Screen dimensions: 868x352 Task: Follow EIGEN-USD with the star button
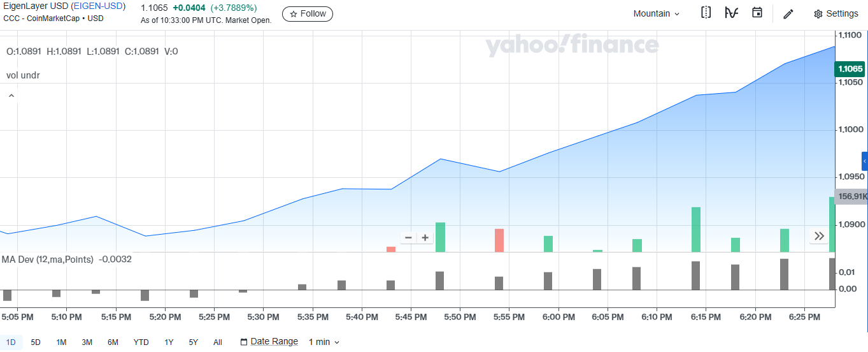click(x=308, y=13)
